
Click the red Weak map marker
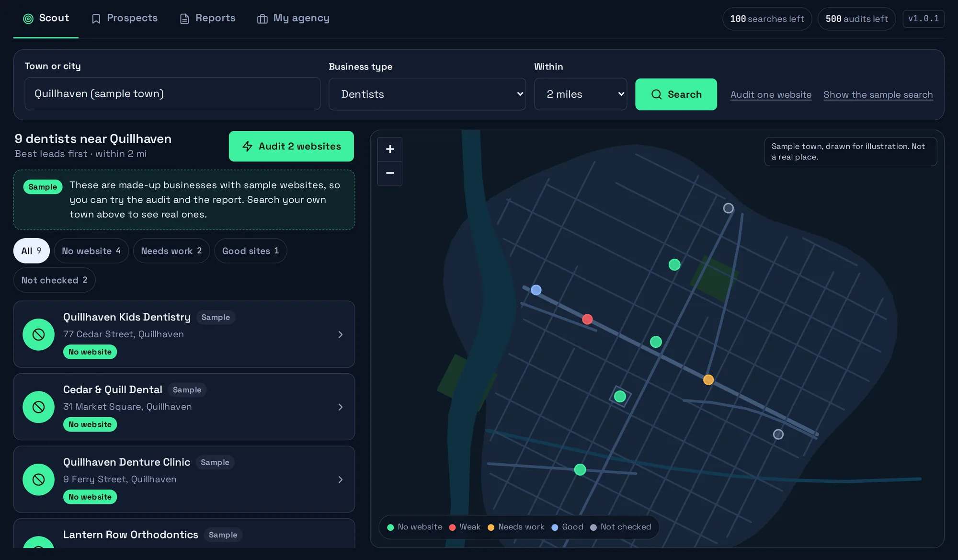(x=587, y=319)
